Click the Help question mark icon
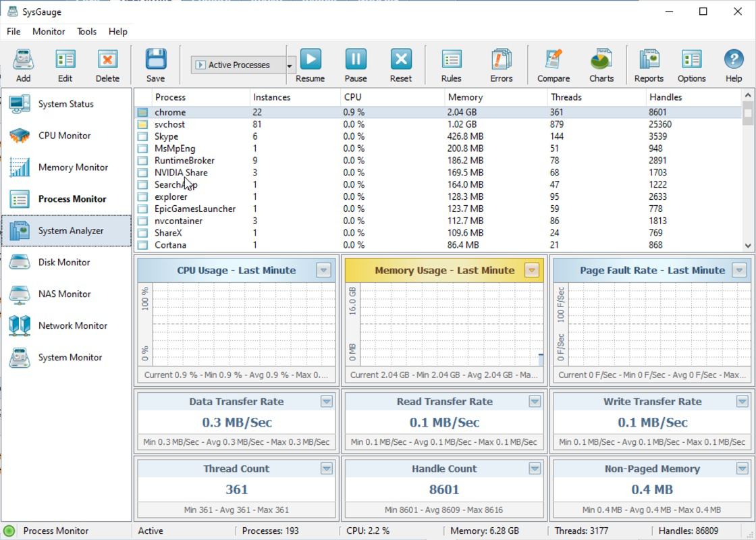 click(734, 60)
